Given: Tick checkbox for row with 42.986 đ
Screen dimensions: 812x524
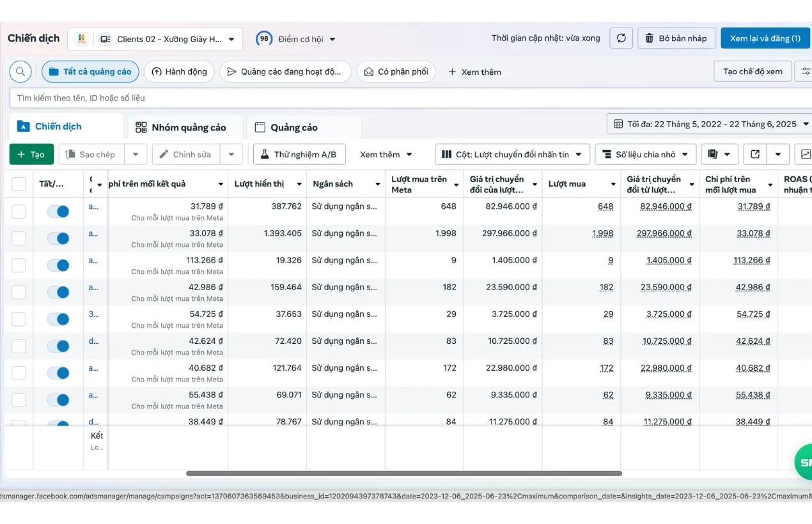Looking at the screenshot, I should tap(19, 292).
